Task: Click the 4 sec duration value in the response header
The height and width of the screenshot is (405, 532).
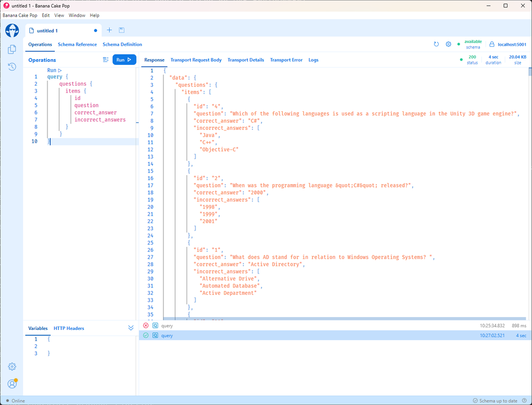Action: click(493, 57)
